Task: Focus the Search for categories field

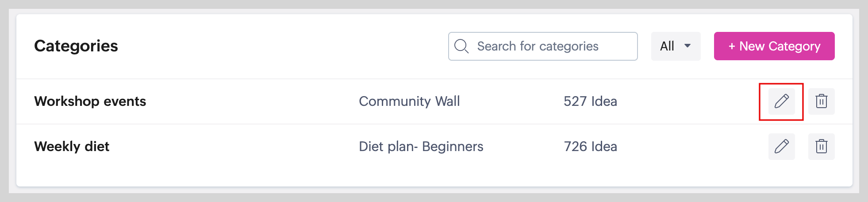Action: tap(553, 46)
